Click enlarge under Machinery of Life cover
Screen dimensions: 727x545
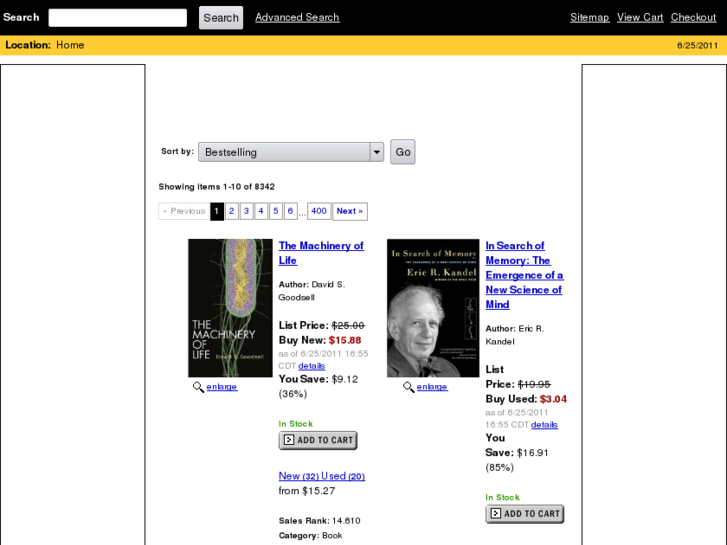[x=222, y=386]
